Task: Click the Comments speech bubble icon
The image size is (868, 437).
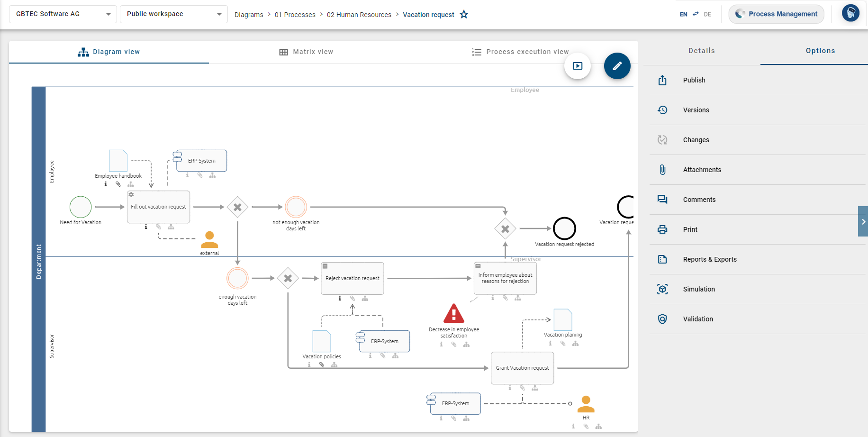Action: click(662, 200)
